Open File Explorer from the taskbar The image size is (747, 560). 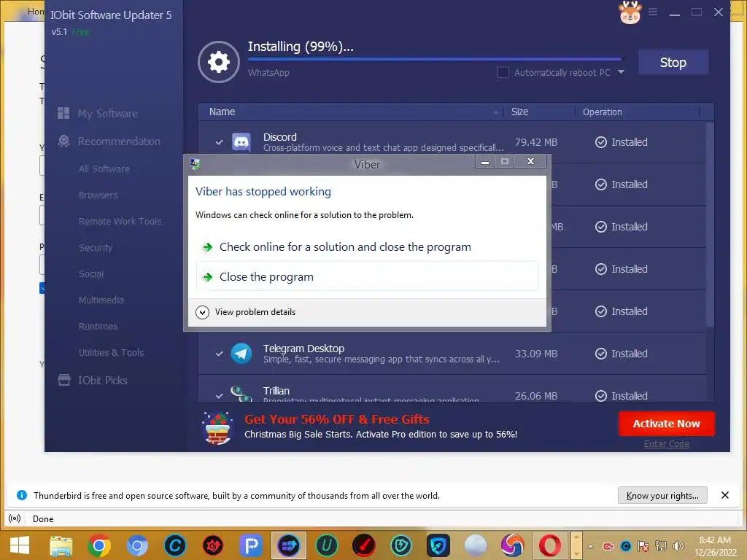pyautogui.click(x=61, y=545)
